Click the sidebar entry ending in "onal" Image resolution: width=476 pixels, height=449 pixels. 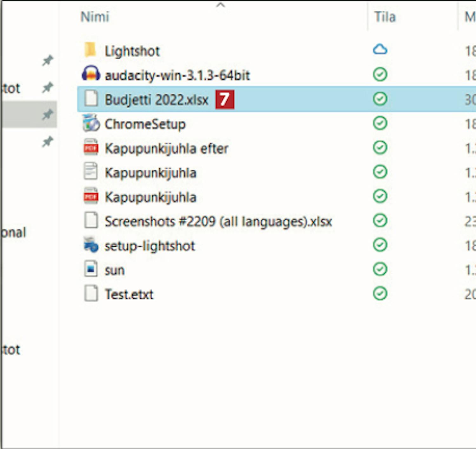point(13,232)
